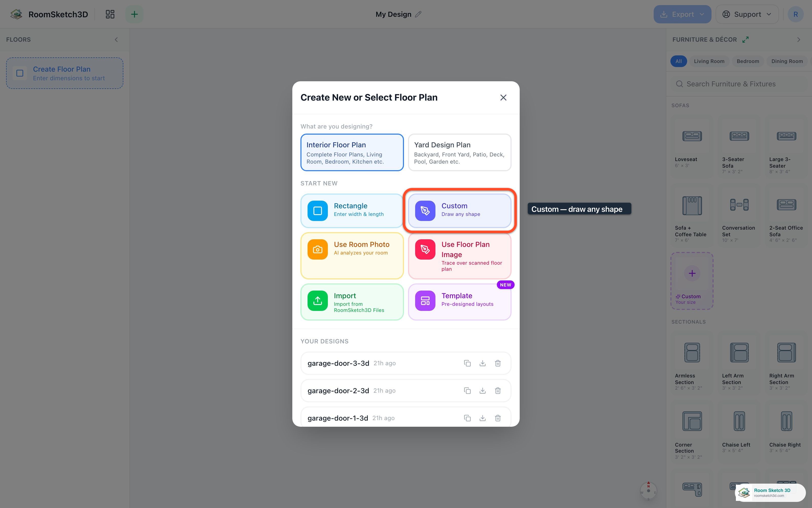Open the user avatar R
This screenshot has width=812, height=508.
796,14
